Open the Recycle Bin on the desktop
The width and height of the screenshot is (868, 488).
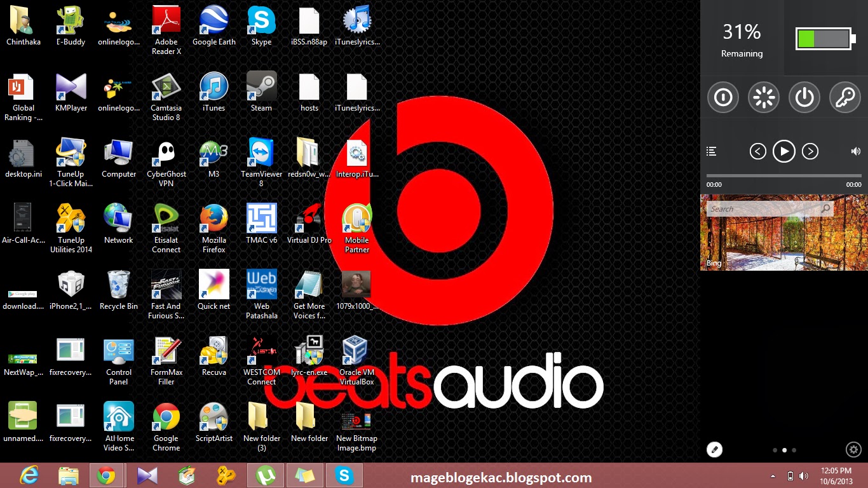click(x=119, y=290)
